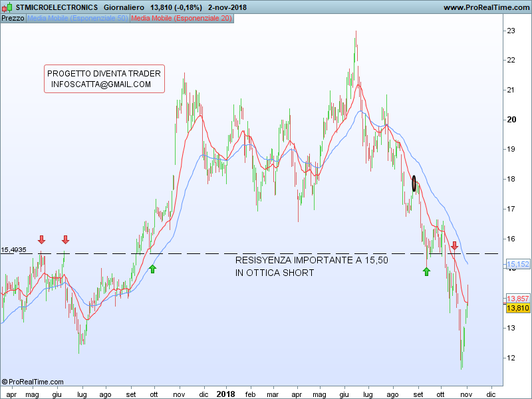Select the PROGETTO DIVENTA TRADER text box

pos(104,79)
